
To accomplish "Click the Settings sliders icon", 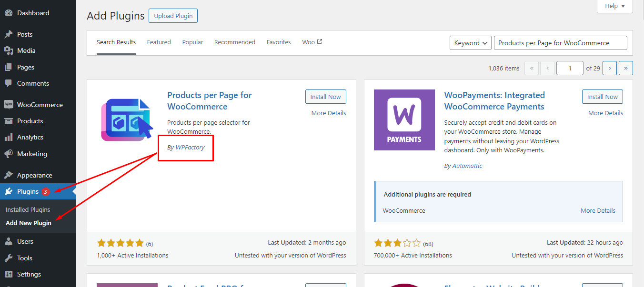I will pyautogui.click(x=9, y=274).
